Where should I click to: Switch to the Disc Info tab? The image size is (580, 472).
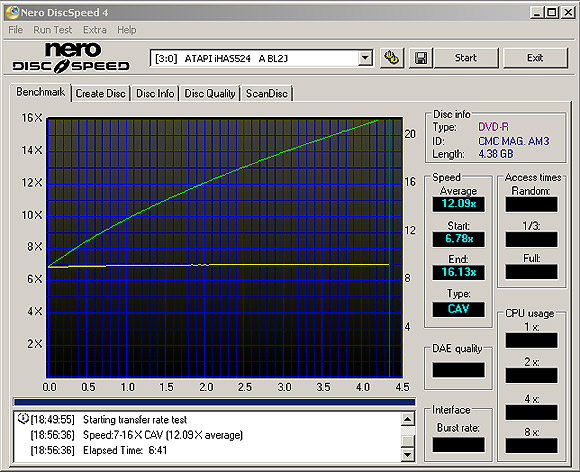(155, 94)
